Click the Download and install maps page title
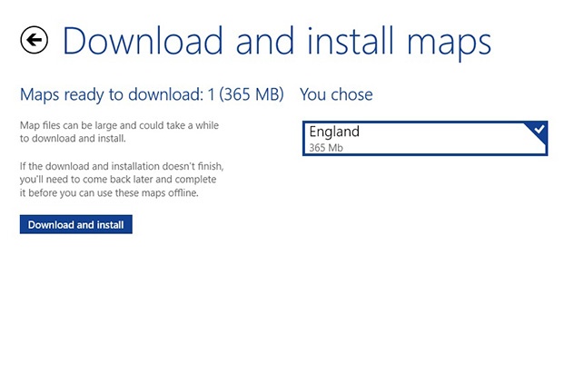The height and width of the screenshot is (392, 574). tap(277, 42)
